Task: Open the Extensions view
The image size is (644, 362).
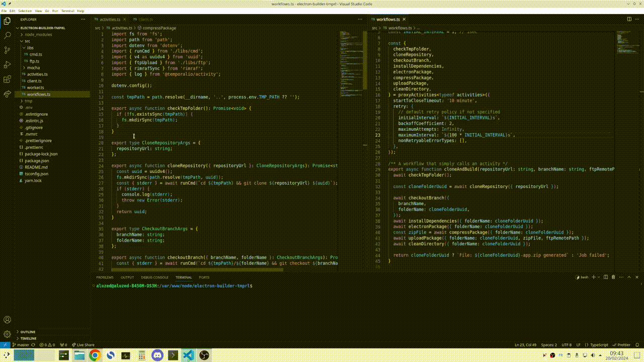Action: (7, 79)
